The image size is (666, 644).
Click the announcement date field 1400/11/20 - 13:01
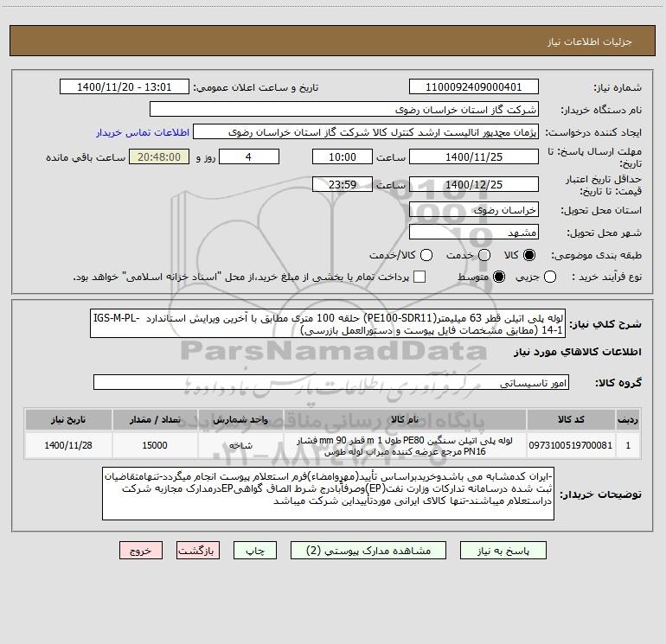pos(125,87)
